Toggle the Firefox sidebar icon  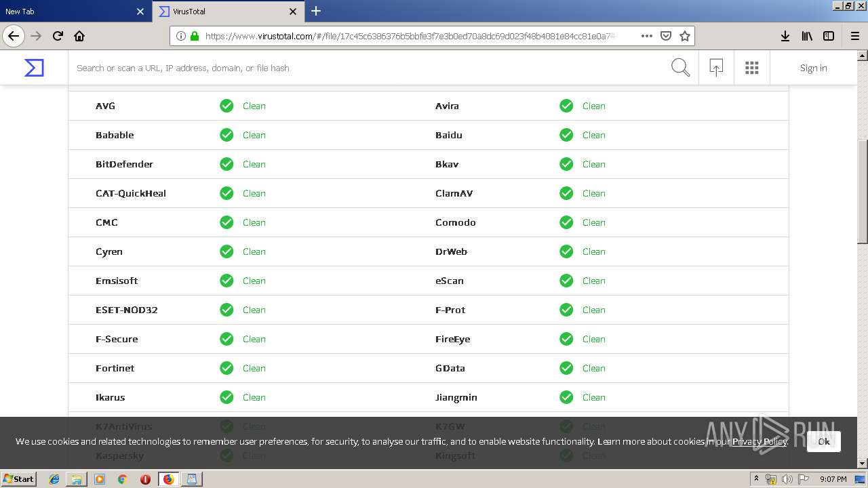[829, 36]
